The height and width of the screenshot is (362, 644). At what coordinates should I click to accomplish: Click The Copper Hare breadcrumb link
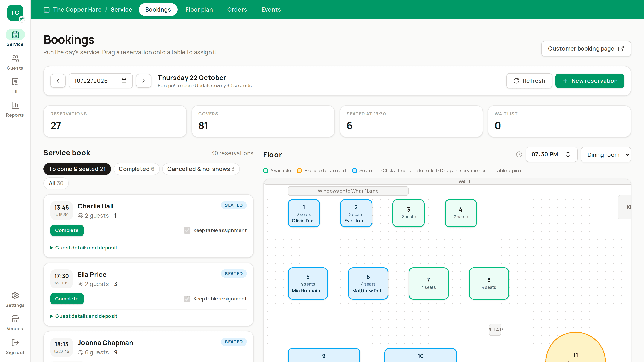(77, 10)
